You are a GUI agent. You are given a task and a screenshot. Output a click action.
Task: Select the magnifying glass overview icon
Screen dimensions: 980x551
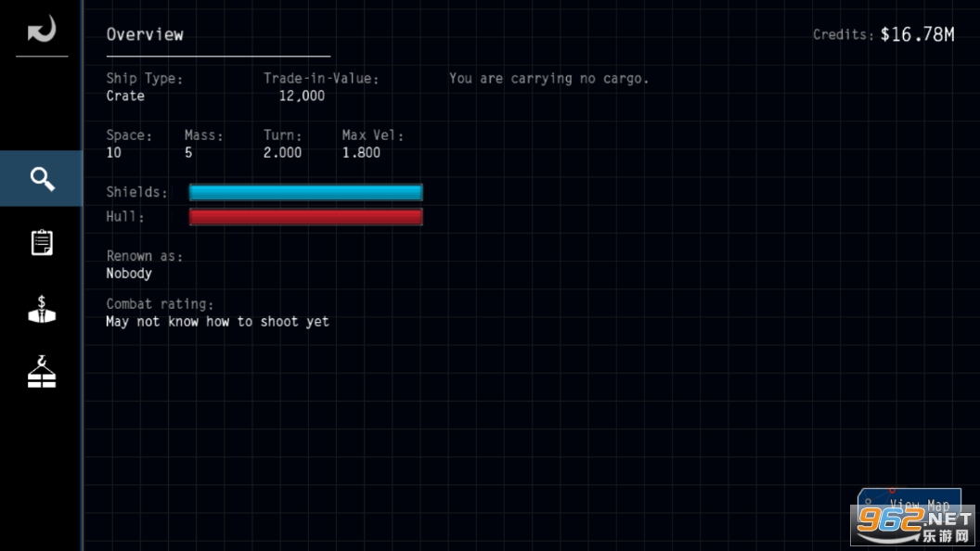pos(42,178)
